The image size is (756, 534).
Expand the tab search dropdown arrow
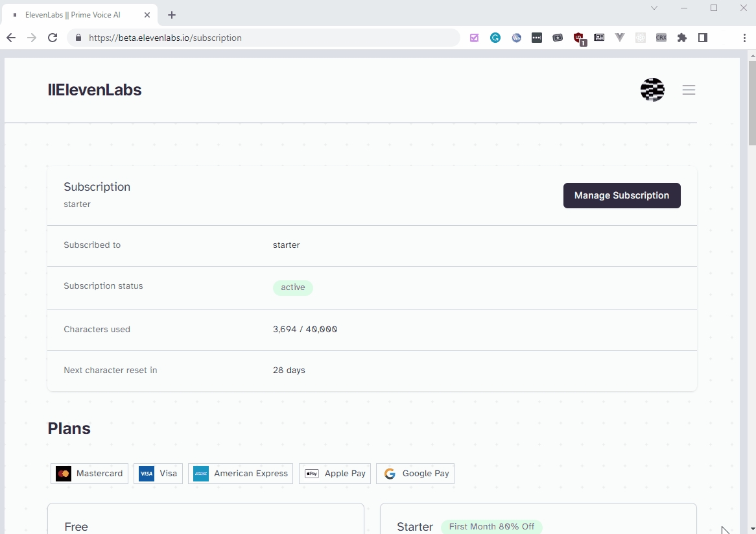coord(654,8)
